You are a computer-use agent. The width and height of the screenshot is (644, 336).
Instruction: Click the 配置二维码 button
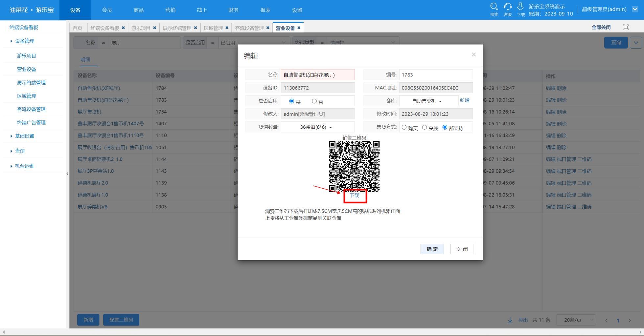pos(121,320)
